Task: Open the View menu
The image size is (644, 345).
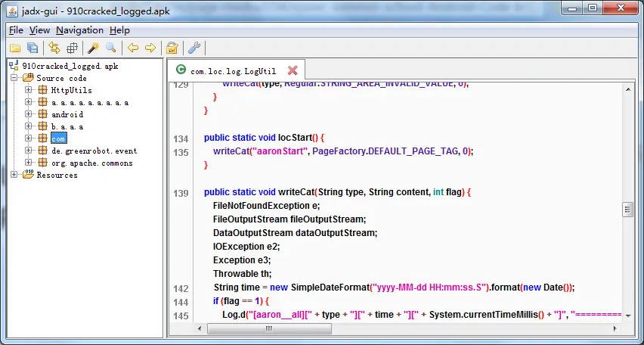Action: coord(39,30)
